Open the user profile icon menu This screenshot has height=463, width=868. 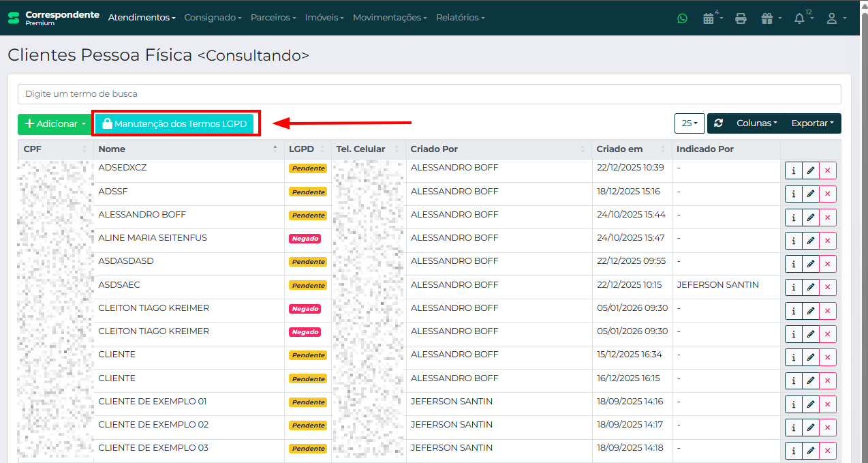(x=832, y=18)
